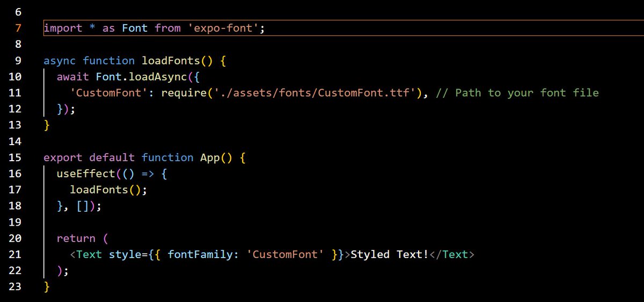Click the useEffect call on line 16
The image size is (644, 302).
pos(86,173)
